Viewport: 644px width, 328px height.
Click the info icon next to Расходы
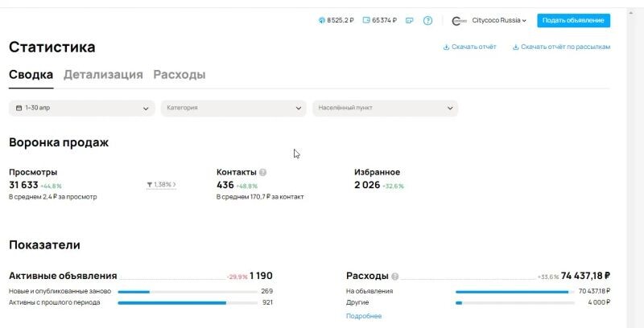(x=395, y=276)
